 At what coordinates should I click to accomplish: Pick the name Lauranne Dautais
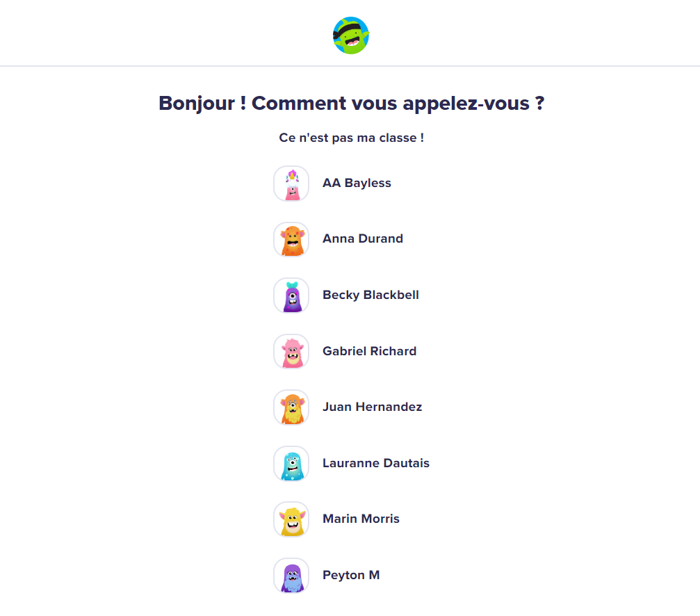(375, 463)
